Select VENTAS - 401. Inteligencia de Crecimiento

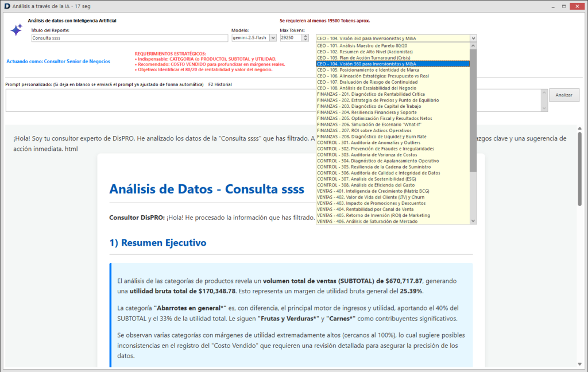tap(373, 191)
